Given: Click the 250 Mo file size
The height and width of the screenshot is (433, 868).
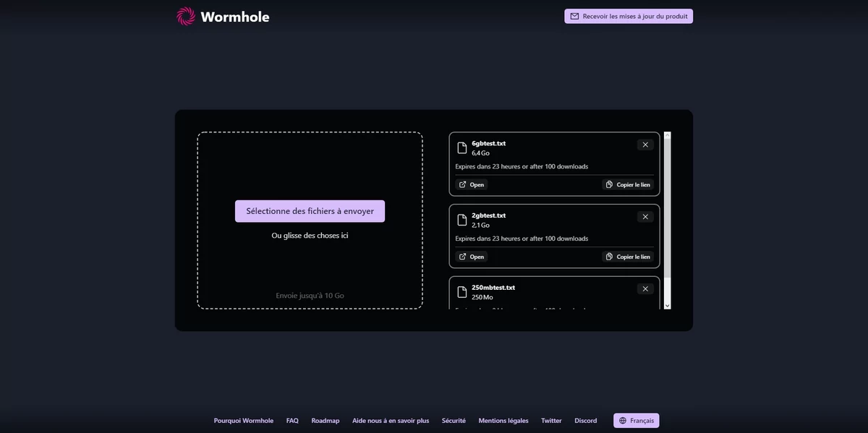Looking at the screenshot, I should click(x=482, y=298).
